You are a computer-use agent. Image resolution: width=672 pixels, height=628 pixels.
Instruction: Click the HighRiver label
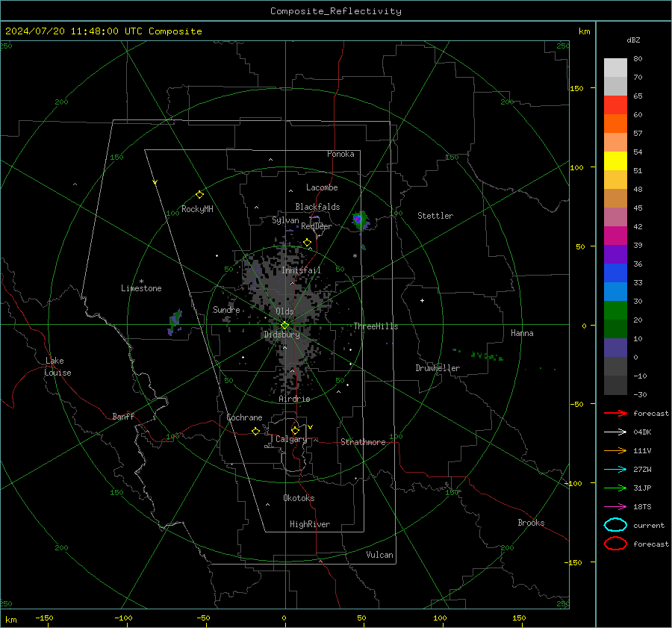pos(310,524)
